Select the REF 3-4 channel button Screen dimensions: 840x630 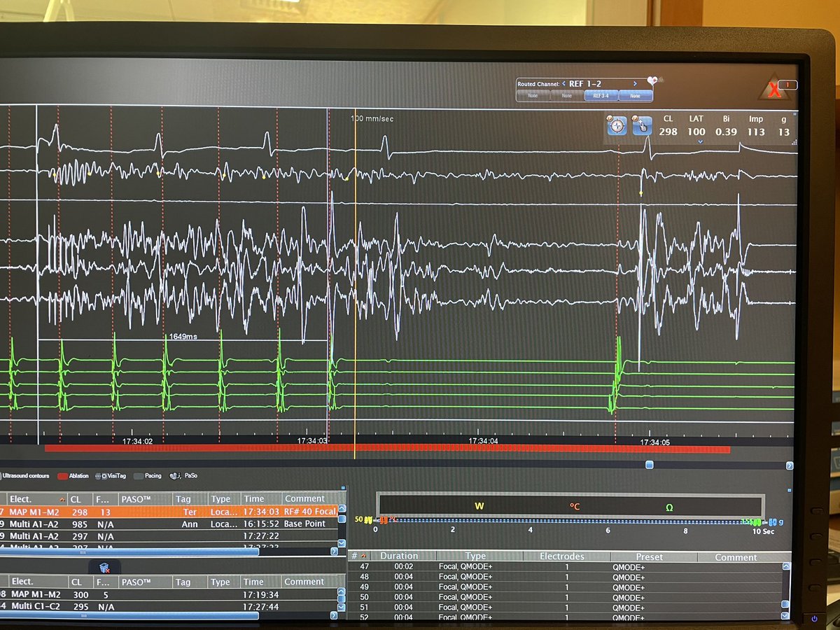click(601, 96)
